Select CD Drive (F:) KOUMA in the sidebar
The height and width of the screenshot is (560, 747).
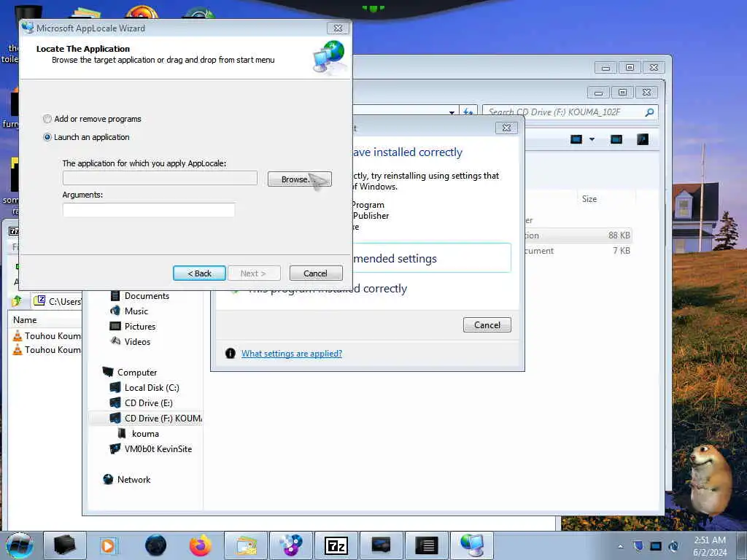click(145, 418)
